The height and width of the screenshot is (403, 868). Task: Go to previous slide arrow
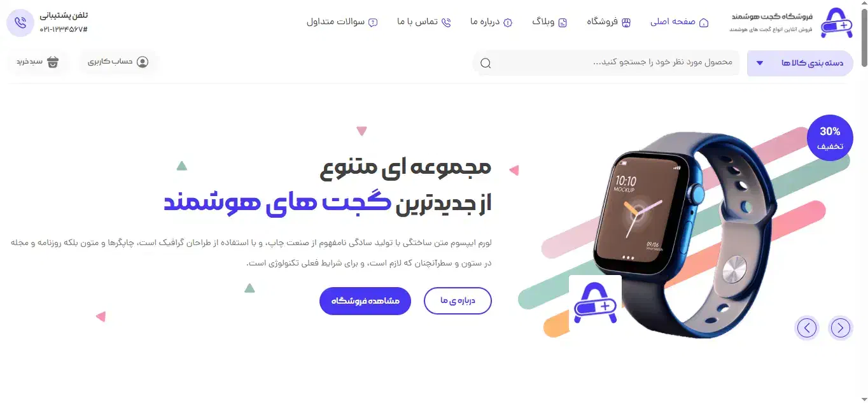pos(806,328)
